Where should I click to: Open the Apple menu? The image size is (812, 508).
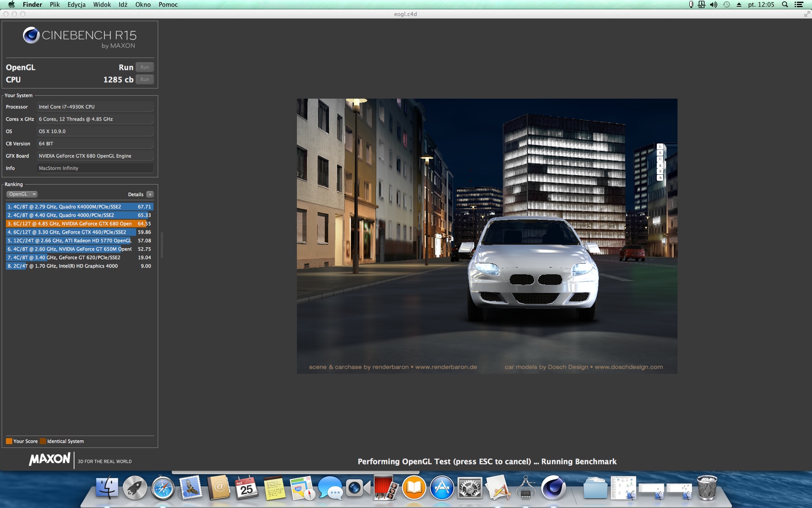click(11, 5)
